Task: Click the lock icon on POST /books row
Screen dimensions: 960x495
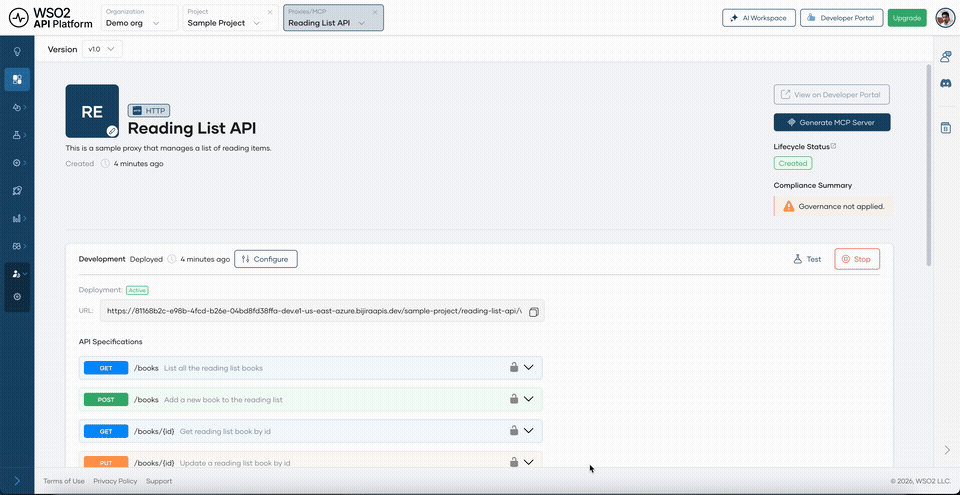Action: point(514,398)
